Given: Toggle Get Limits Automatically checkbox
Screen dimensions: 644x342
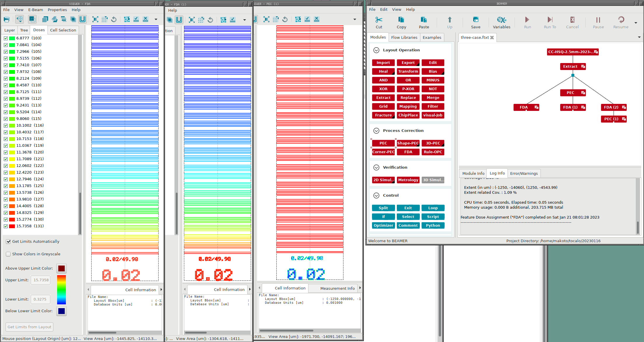Looking at the screenshot, I should point(8,242).
